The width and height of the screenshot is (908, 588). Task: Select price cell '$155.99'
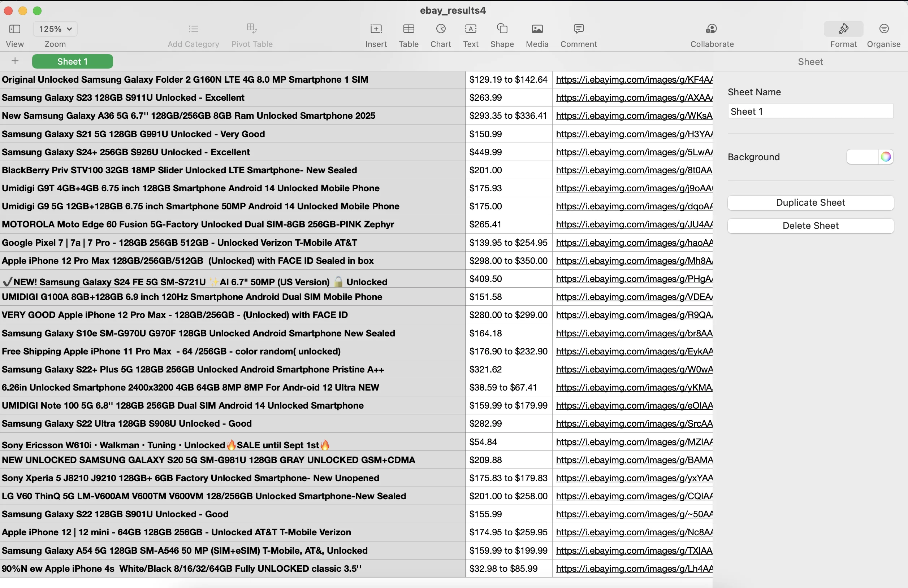click(509, 514)
